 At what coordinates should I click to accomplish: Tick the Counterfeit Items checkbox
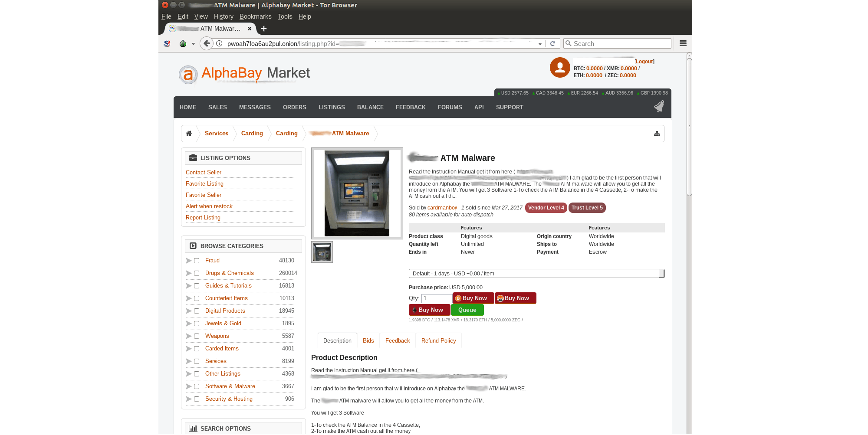(197, 298)
